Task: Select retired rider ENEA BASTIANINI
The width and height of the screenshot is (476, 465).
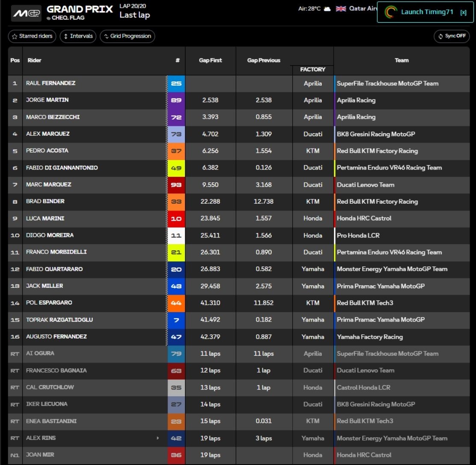Action: coord(51,421)
